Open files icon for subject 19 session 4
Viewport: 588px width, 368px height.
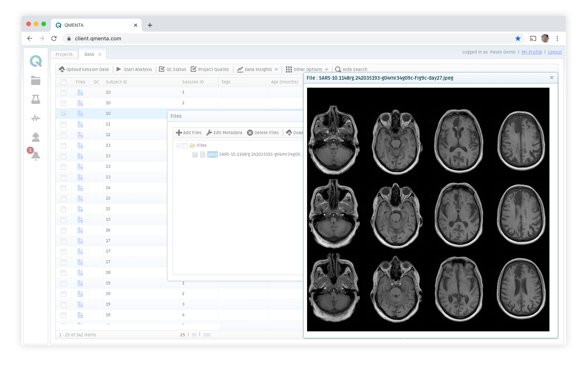[x=80, y=315]
